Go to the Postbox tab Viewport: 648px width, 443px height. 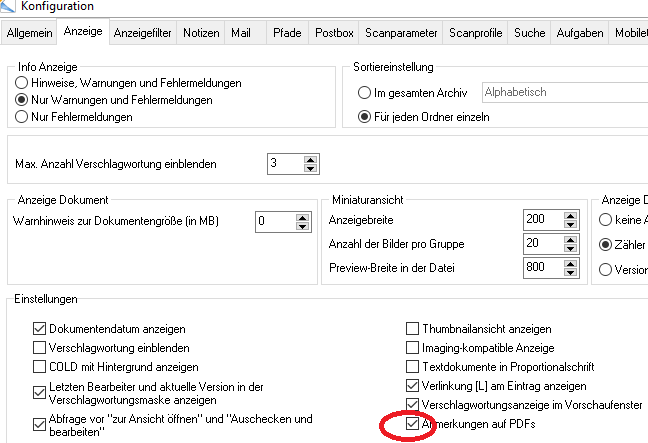click(x=334, y=34)
